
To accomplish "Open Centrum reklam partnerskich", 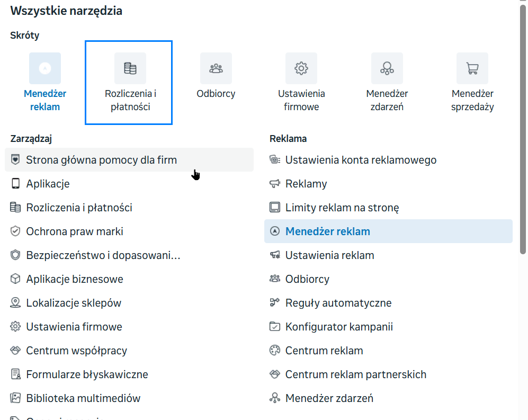I will coord(355,374).
